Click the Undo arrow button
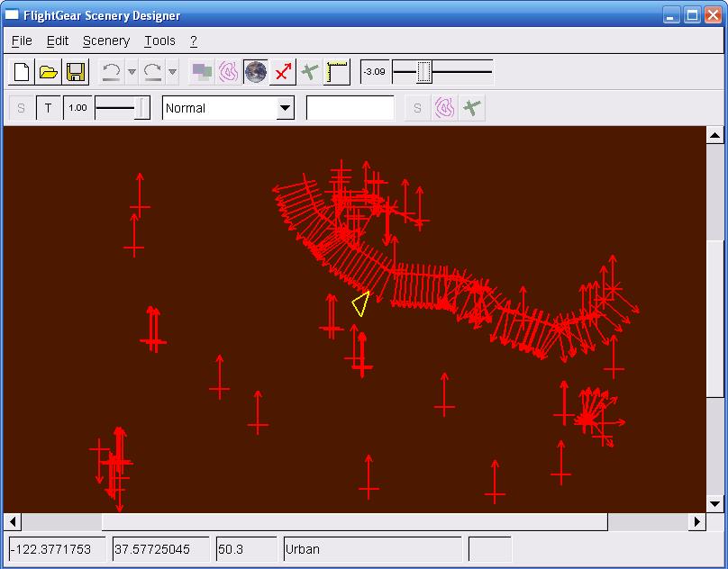Viewport: 728px width, 569px height. (111, 72)
